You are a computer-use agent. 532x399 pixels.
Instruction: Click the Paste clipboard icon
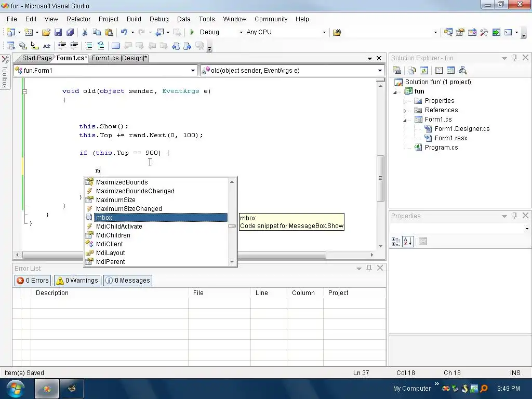pos(109,32)
